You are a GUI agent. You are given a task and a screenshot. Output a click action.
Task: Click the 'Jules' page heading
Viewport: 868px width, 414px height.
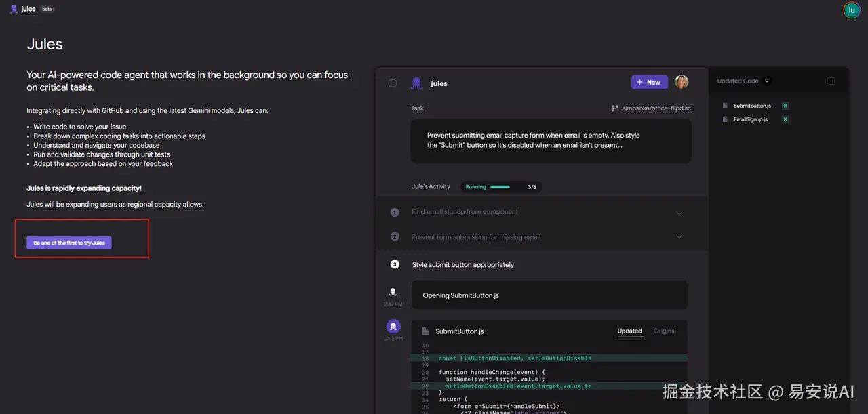[x=45, y=44]
